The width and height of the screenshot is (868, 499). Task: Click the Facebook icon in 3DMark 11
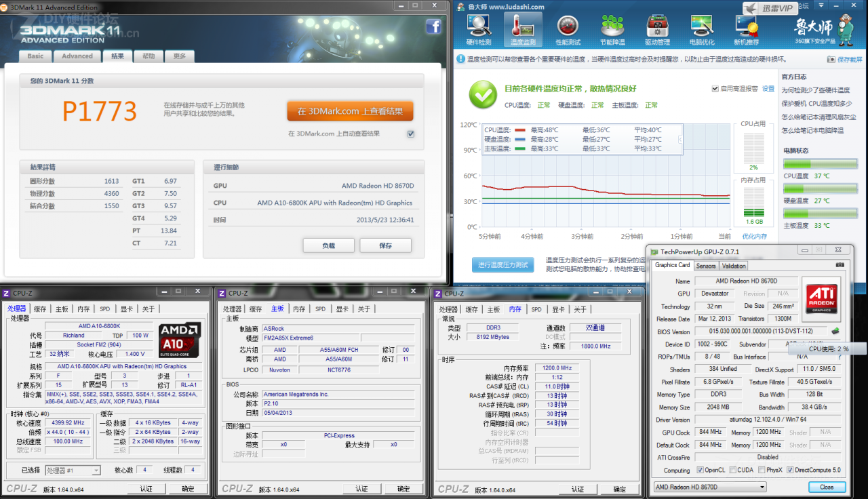(434, 26)
